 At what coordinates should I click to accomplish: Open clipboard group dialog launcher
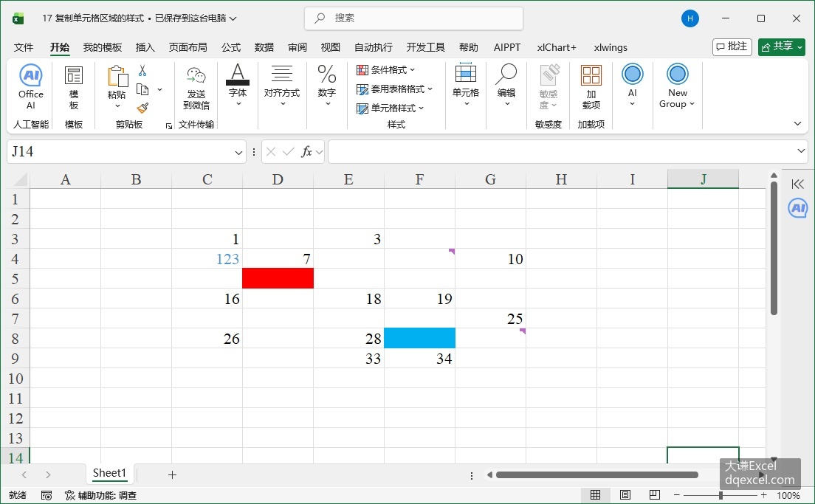(x=168, y=125)
